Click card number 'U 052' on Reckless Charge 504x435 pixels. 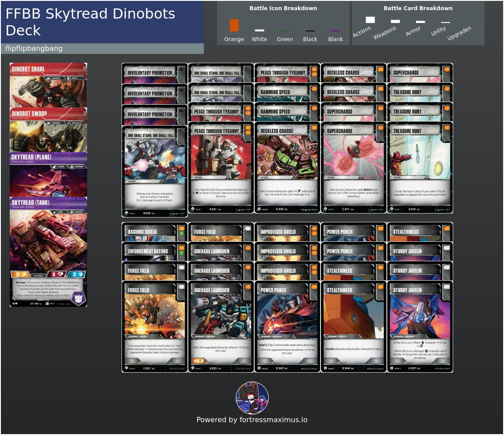click(282, 209)
